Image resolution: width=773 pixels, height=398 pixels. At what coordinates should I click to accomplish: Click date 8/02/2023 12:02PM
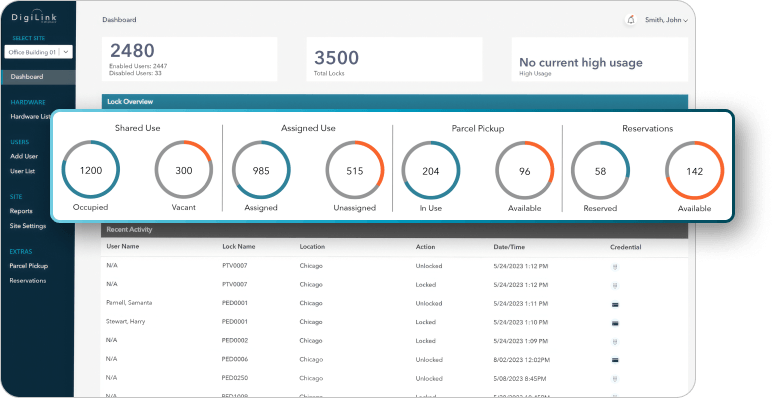[x=522, y=360]
